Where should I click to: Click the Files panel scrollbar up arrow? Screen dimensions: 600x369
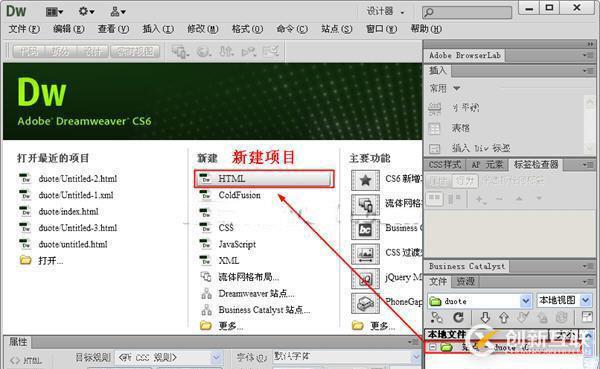pyautogui.click(x=589, y=335)
